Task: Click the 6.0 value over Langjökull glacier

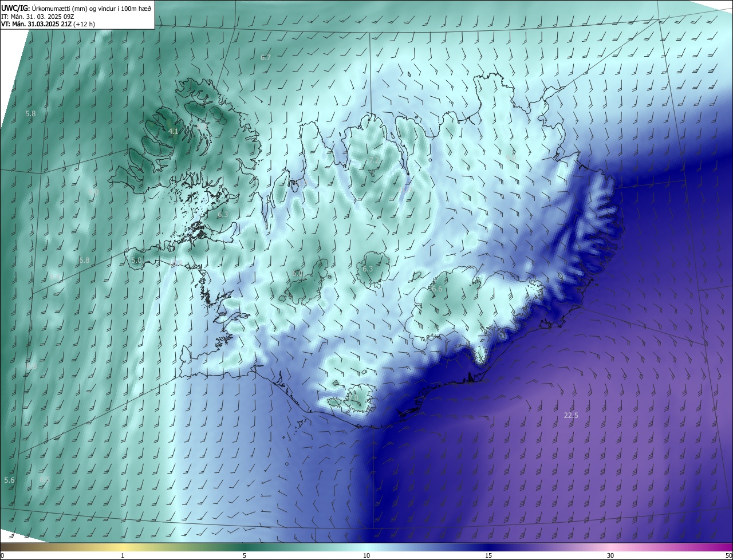Action: pos(298,274)
